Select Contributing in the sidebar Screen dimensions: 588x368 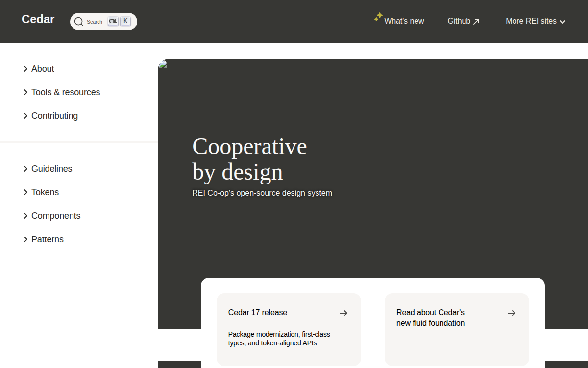[54, 116]
